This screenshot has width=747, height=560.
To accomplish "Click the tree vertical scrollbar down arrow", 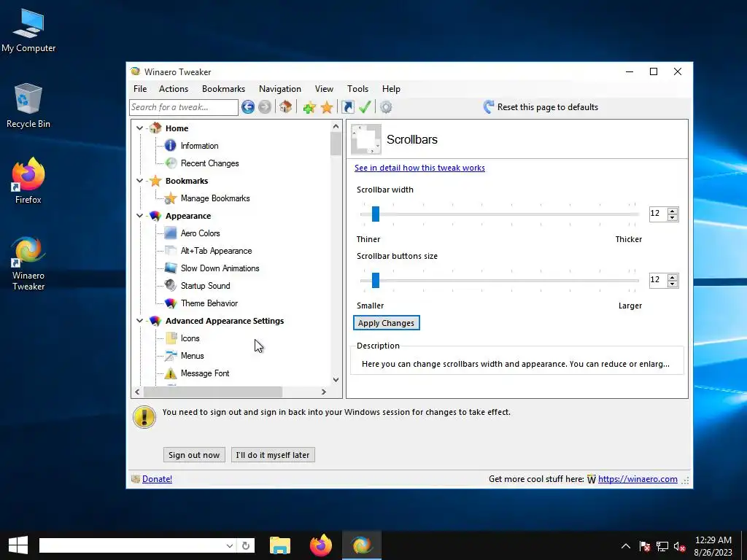I will tap(336, 380).
